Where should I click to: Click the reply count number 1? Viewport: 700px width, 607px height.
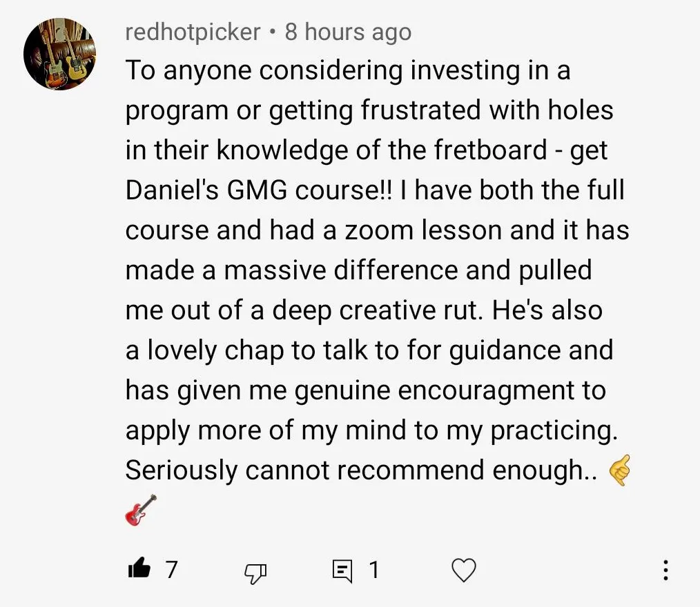[x=373, y=569]
